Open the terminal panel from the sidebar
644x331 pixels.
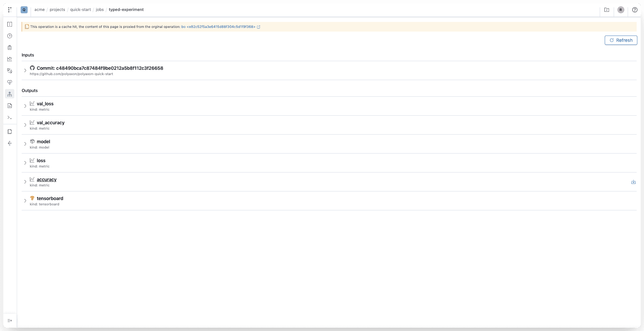10,117
